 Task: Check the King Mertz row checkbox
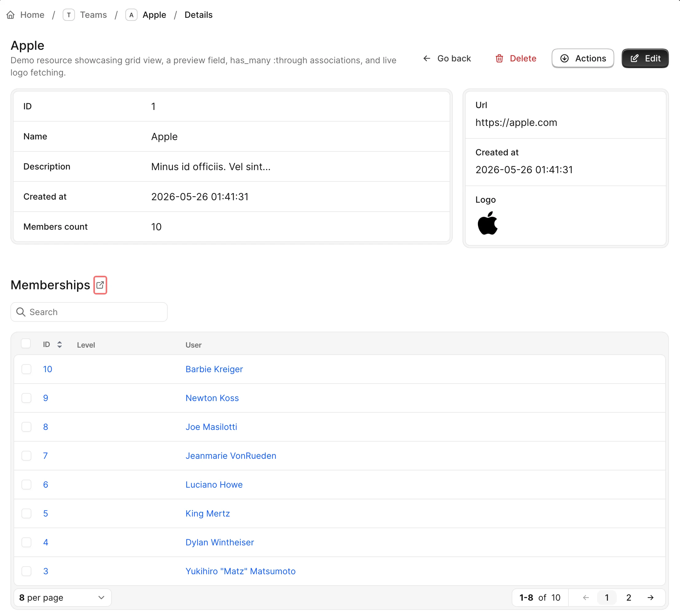coord(26,513)
